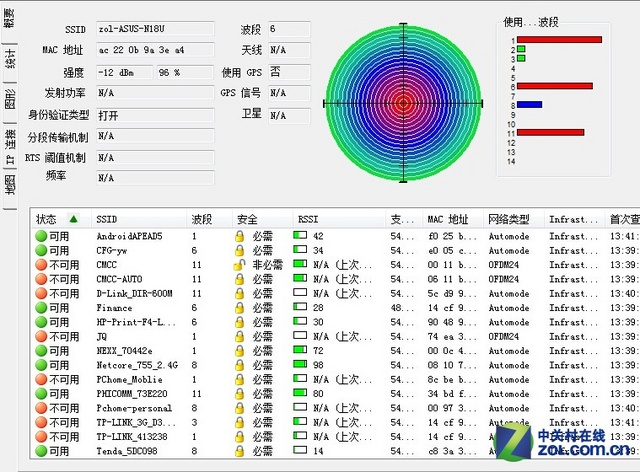Click the red channel 6 usage bar
This screenshot has height=472, width=640.
[555, 86]
